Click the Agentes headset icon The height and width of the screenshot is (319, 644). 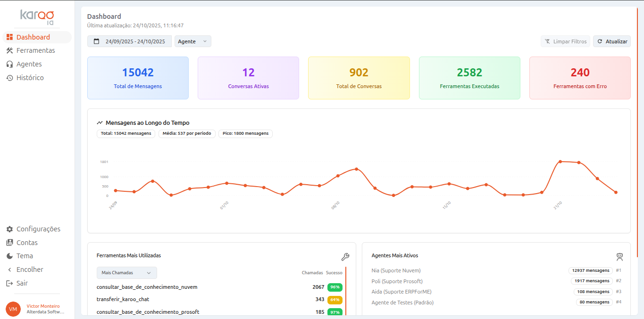9,64
